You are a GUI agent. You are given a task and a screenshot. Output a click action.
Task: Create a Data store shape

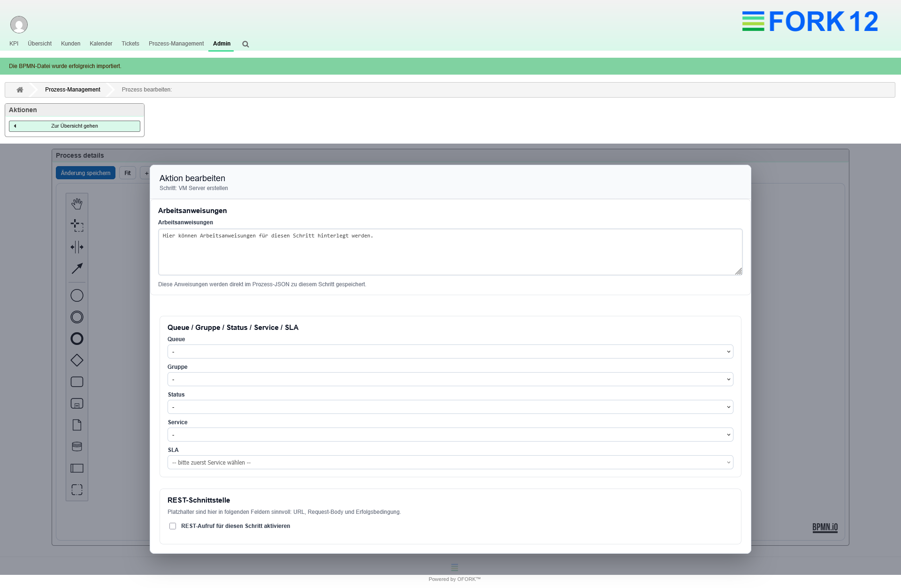(76, 446)
